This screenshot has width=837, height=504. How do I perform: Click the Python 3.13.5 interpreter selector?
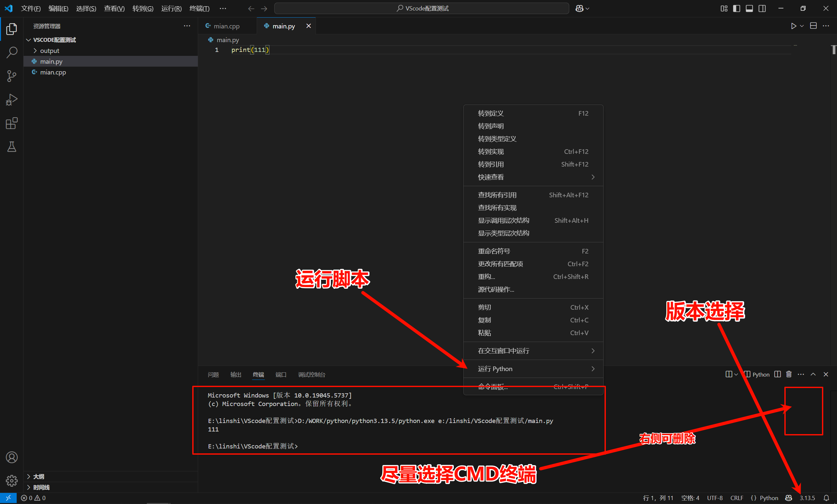[x=808, y=498]
